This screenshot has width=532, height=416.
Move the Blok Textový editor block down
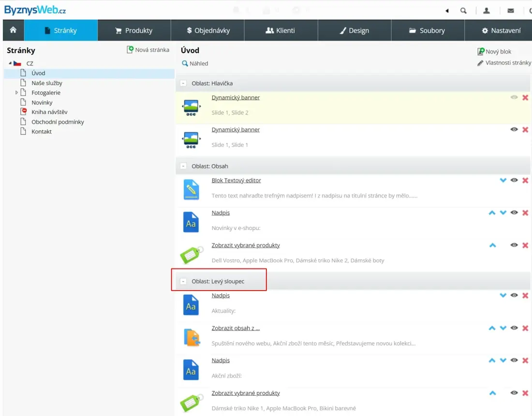(503, 180)
